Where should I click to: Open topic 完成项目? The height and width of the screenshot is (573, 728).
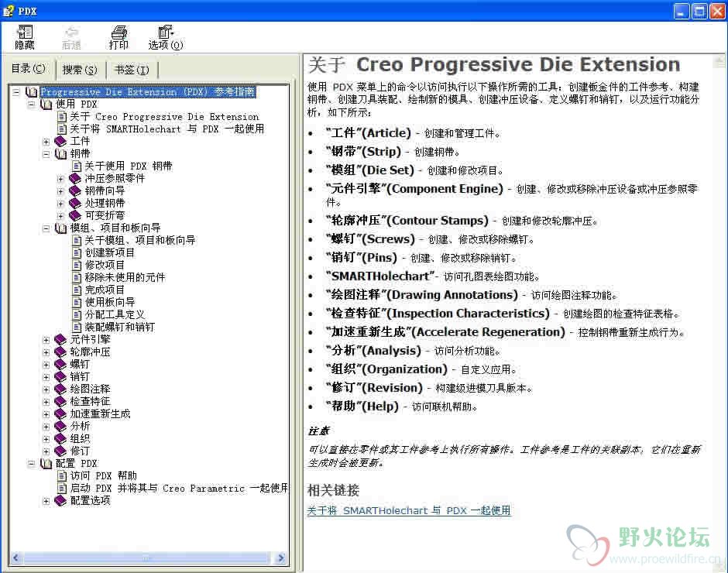point(105,290)
